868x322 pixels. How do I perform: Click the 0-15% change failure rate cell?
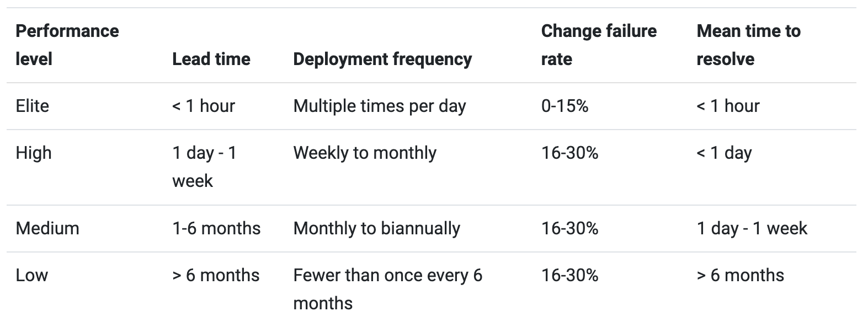pyautogui.click(x=565, y=106)
